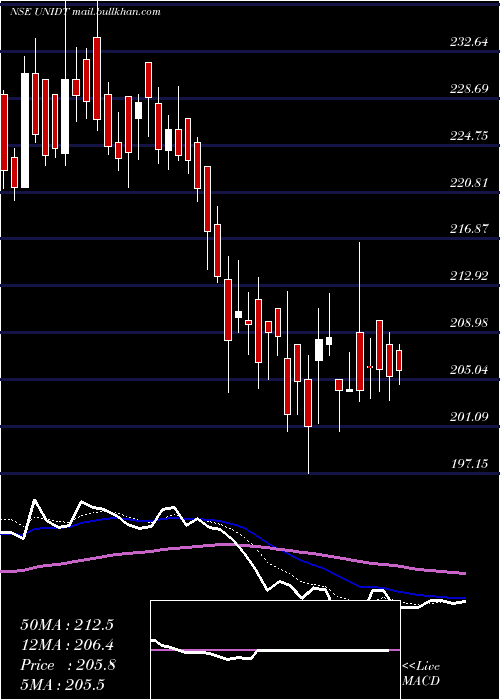Click the 50MA : 212.5 readout
Image resolution: width=500 pixels, height=700 pixels.
(67, 625)
